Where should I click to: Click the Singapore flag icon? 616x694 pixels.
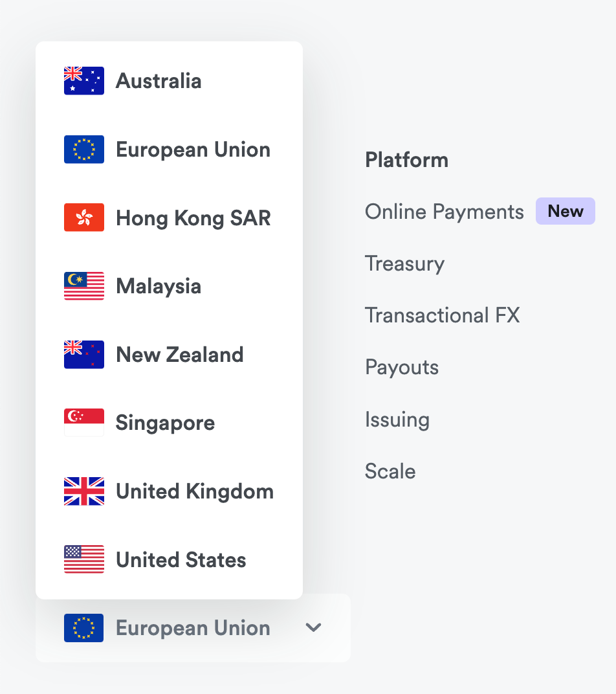[x=84, y=423]
